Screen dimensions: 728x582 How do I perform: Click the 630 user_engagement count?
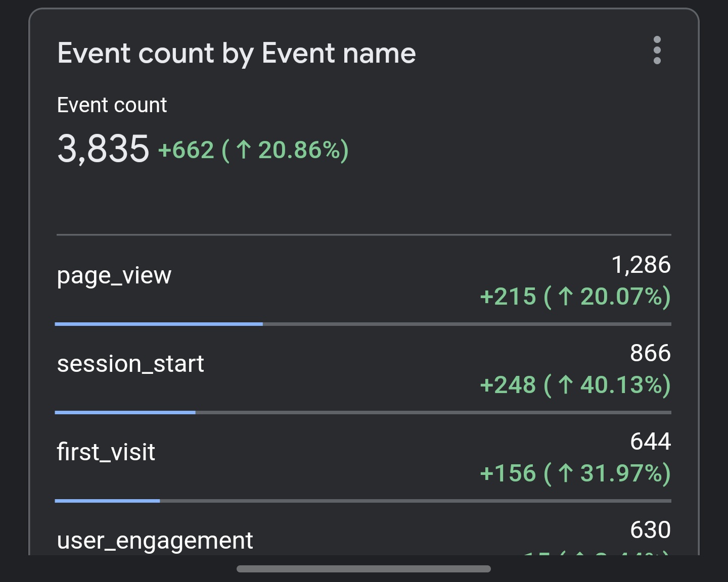pyautogui.click(x=650, y=530)
